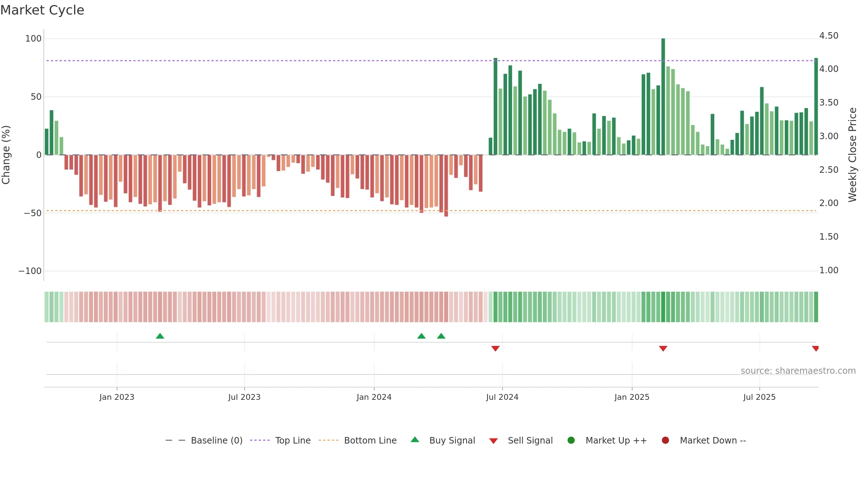The image size is (868, 488).
Task: Select the last sell marker at chart end
Action: tap(815, 348)
